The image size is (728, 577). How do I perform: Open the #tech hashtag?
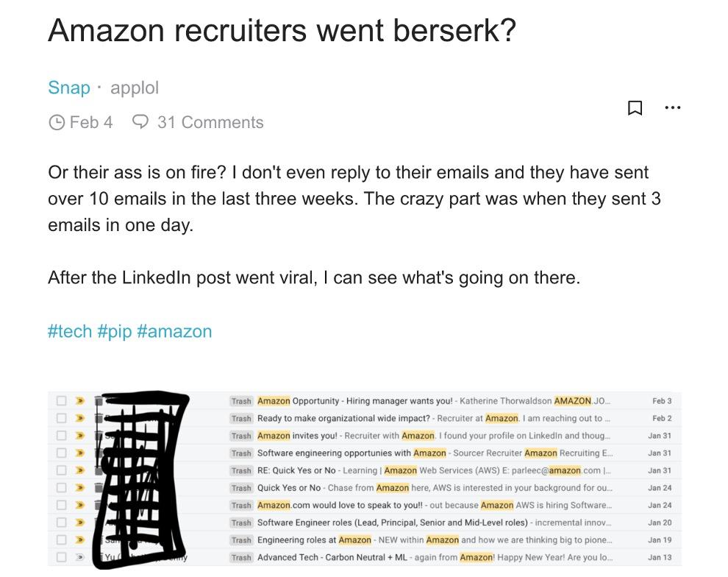tap(70, 331)
